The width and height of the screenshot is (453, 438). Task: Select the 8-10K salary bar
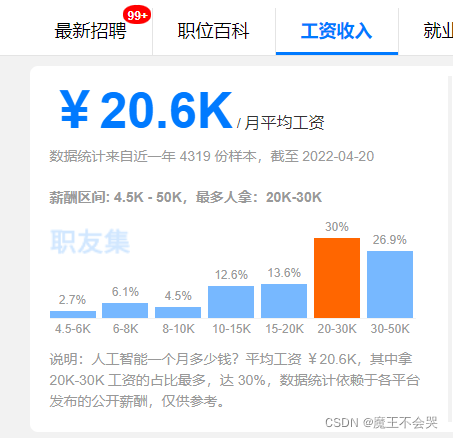(x=178, y=312)
